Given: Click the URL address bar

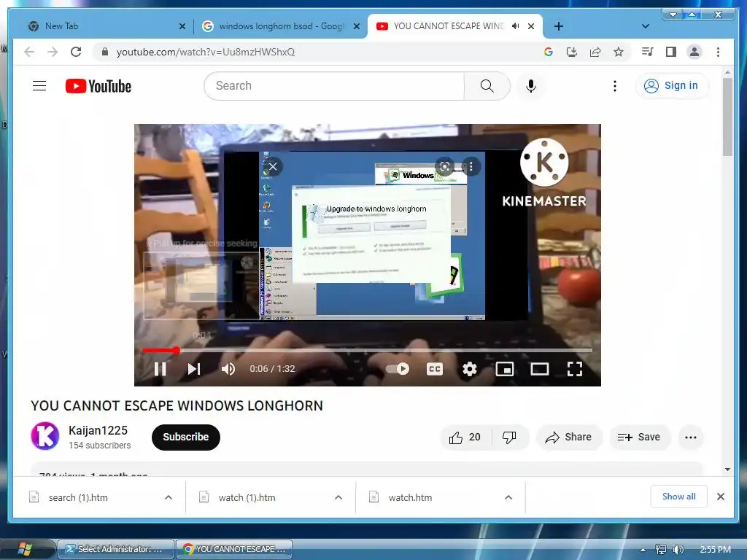Looking at the screenshot, I should pos(324,52).
